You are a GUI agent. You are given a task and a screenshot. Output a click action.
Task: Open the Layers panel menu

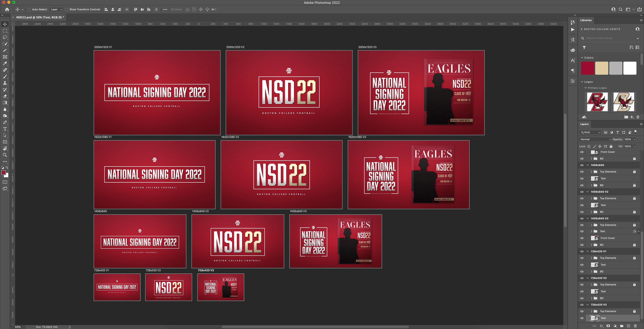coord(641,124)
